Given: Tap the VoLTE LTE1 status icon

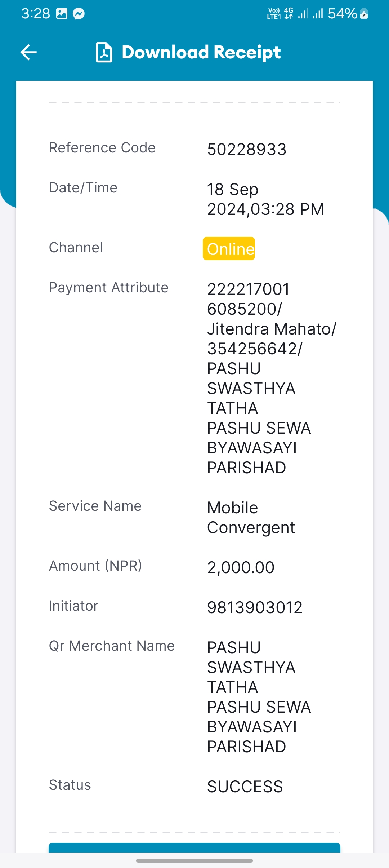Looking at the screenshot, I should (274, 13).
